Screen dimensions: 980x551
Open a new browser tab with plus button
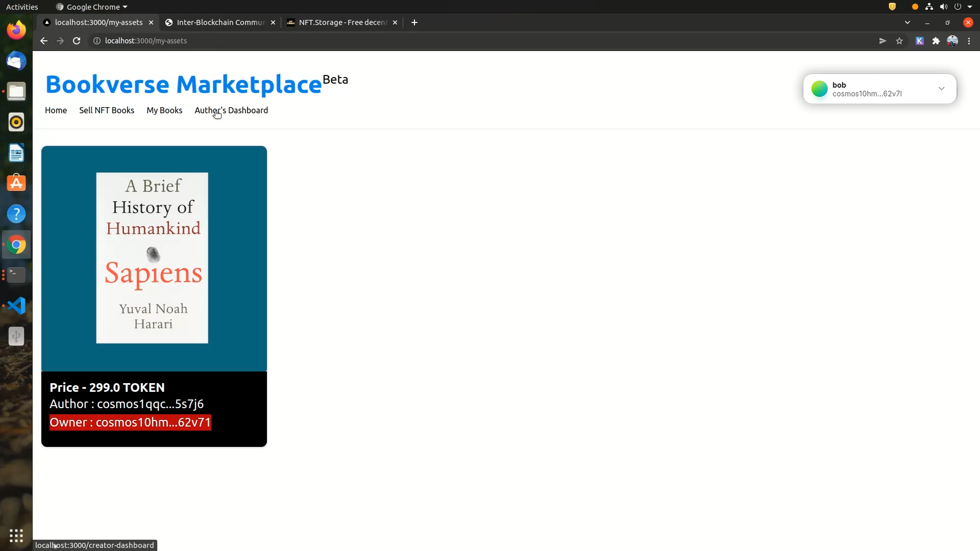click(414, 22)
